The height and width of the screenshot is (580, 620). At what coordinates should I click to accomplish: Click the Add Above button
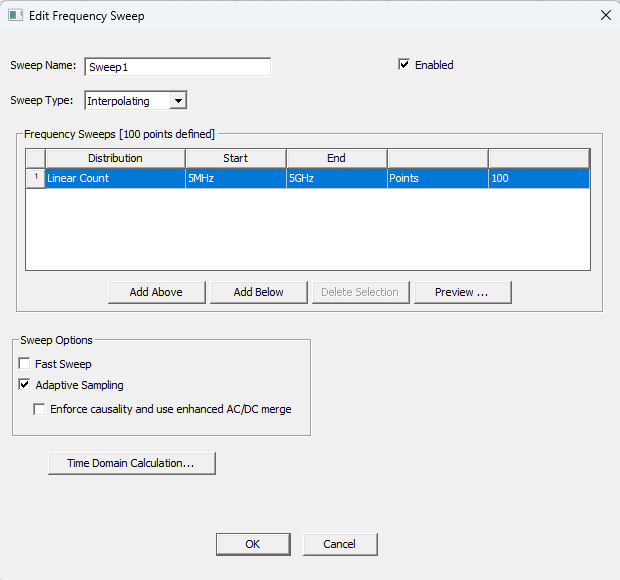156,292
